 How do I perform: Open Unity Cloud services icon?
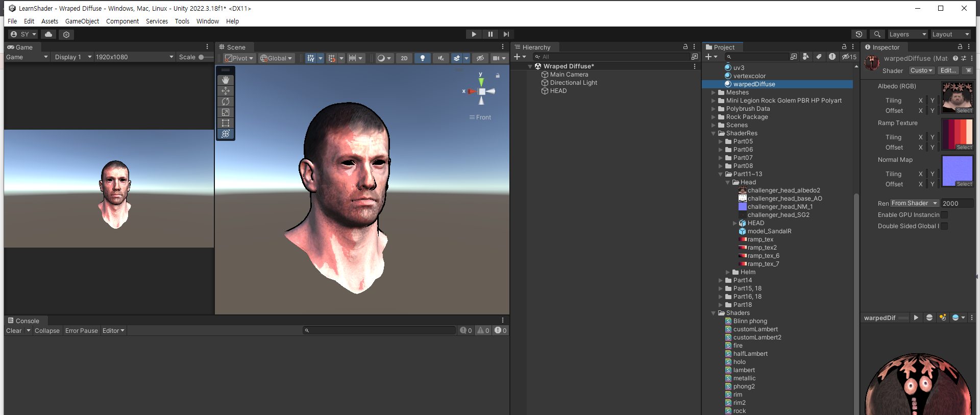pyautogui.click(x=48, y=34)
